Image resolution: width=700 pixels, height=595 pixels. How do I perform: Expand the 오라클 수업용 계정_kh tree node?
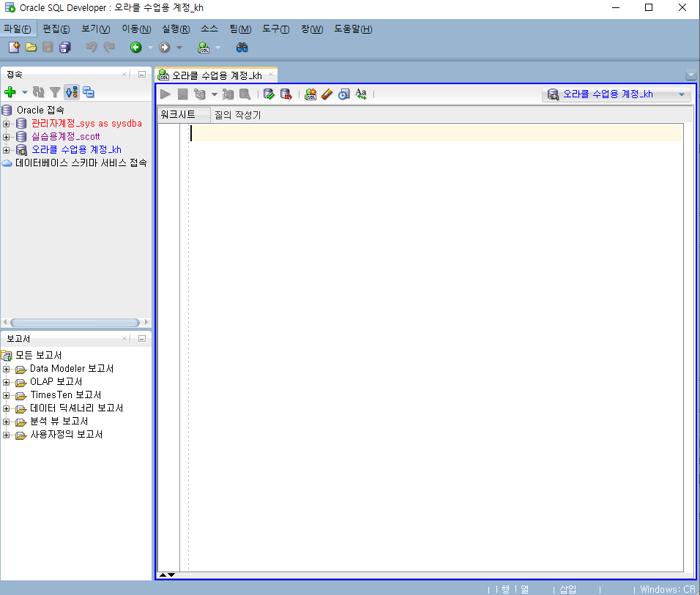7,150
